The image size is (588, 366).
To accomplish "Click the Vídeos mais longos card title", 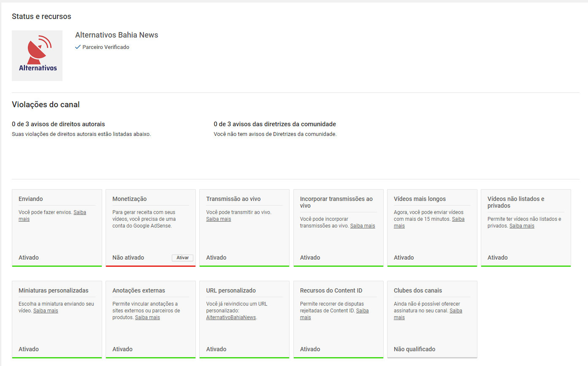I will [x=420, y=199].
